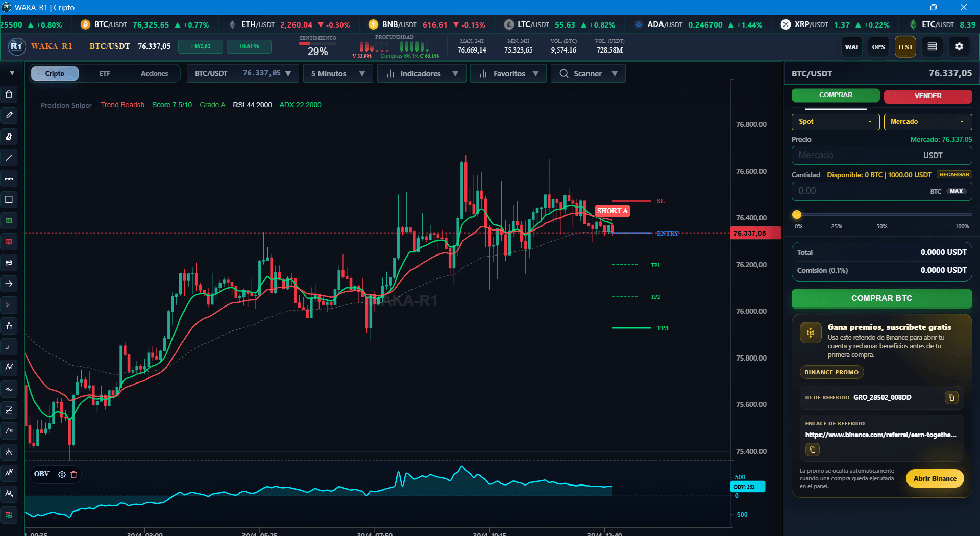
Task: Toggle the TEST mode button
Action: (905, 47)
